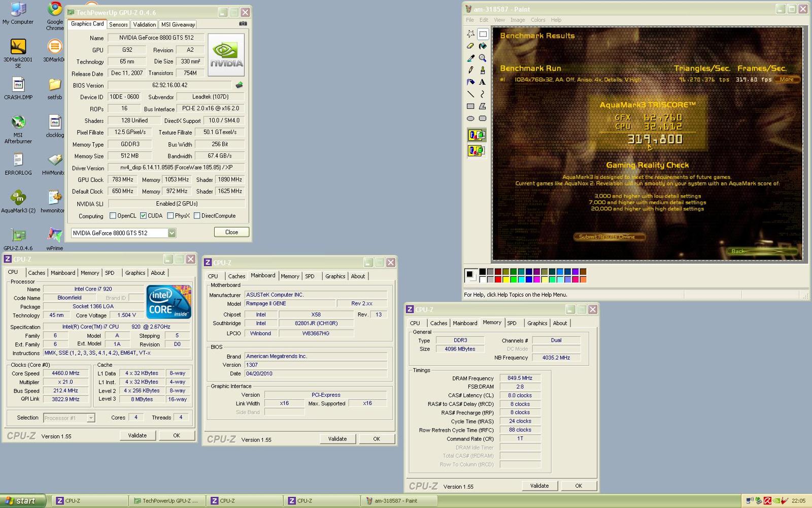Click the Windows start button

point(23,501)
